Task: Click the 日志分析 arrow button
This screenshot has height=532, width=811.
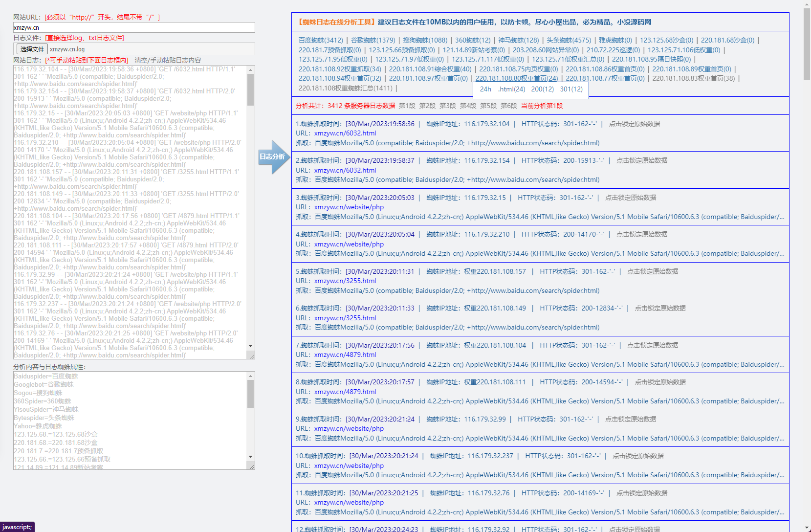Action: (x=273, y=157)
